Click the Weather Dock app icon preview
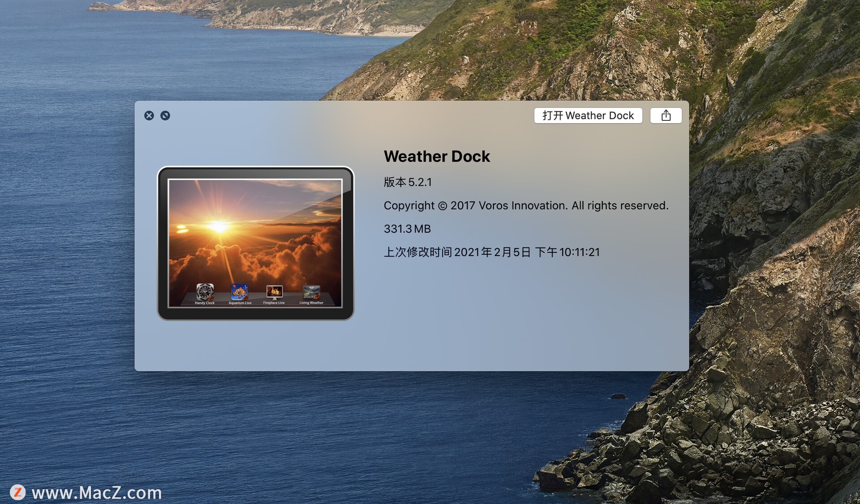860x504 pixels. [x=255, y=243]
